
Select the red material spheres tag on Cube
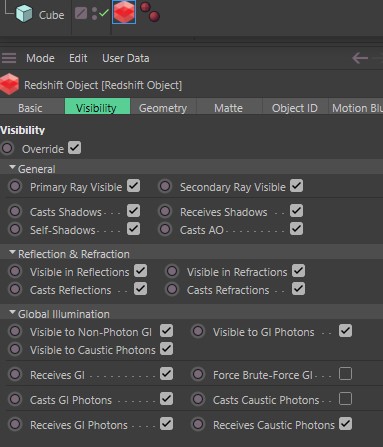(x=150, y=12)
